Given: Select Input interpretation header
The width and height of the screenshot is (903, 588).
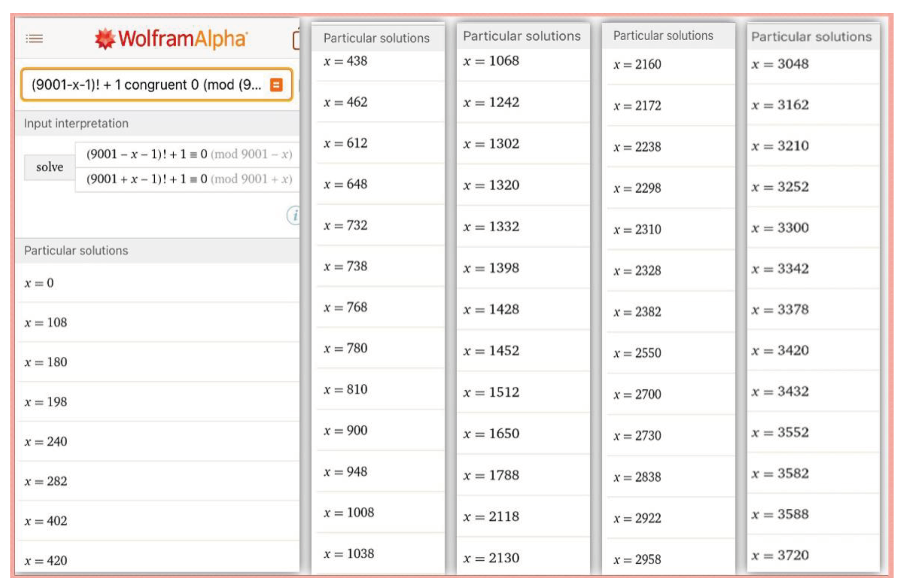Looking at the screenshot, I should click(x=76, y=123).
